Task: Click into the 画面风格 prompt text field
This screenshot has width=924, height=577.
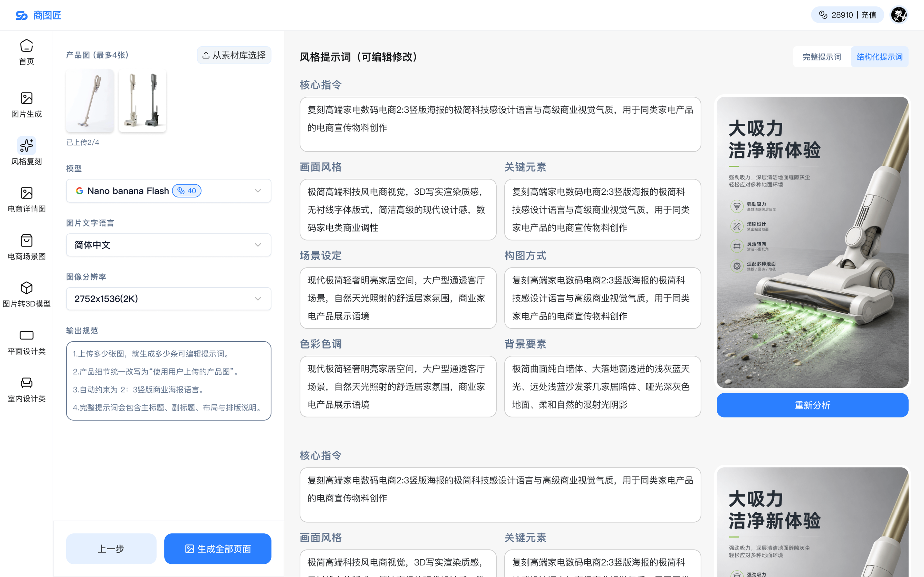Action: coord(398,210)
